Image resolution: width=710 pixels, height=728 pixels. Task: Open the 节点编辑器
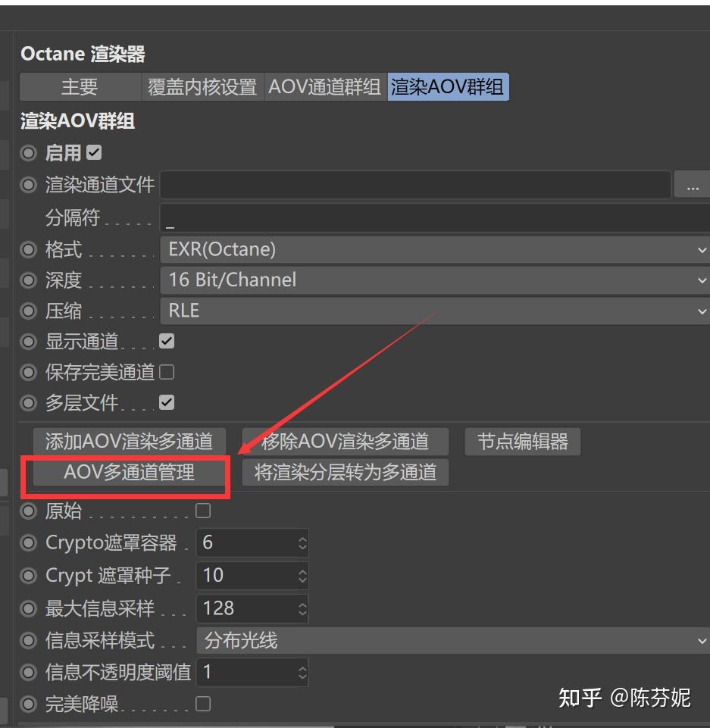(x=522, y=442)
